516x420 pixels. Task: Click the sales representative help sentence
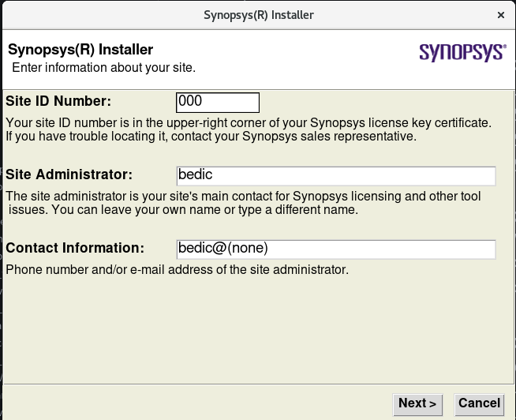coord(211,136)
